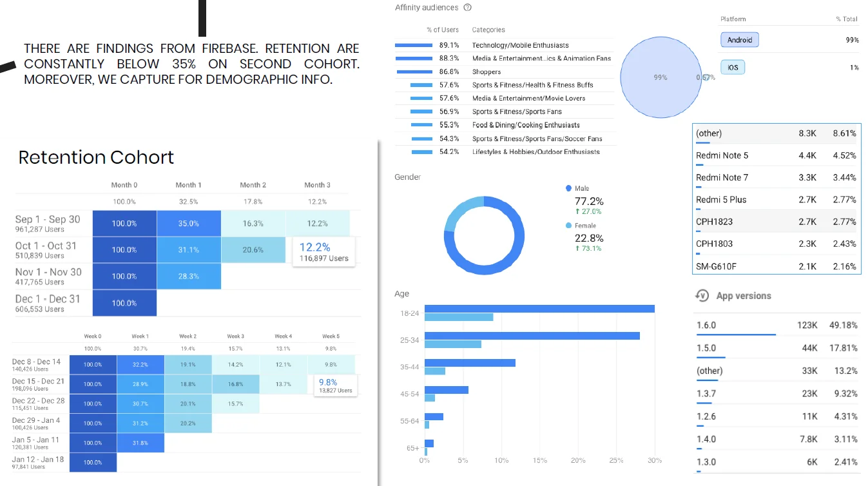The image size is (868, 486).
Task: Click the 16.3% retention cell
Action: coord(253,224)
